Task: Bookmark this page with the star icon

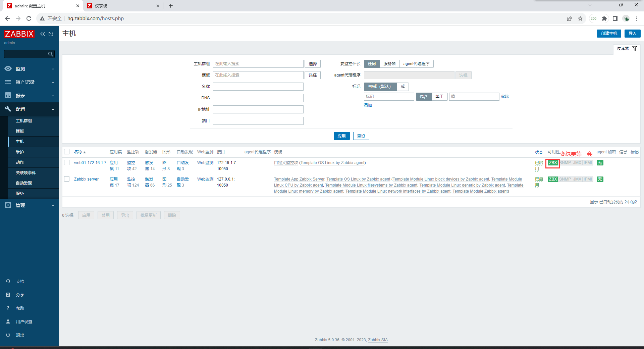Action: [580, 18]
